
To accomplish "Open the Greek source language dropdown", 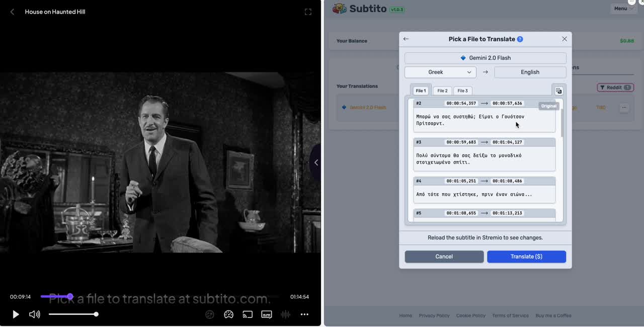I will pos(440,72).
